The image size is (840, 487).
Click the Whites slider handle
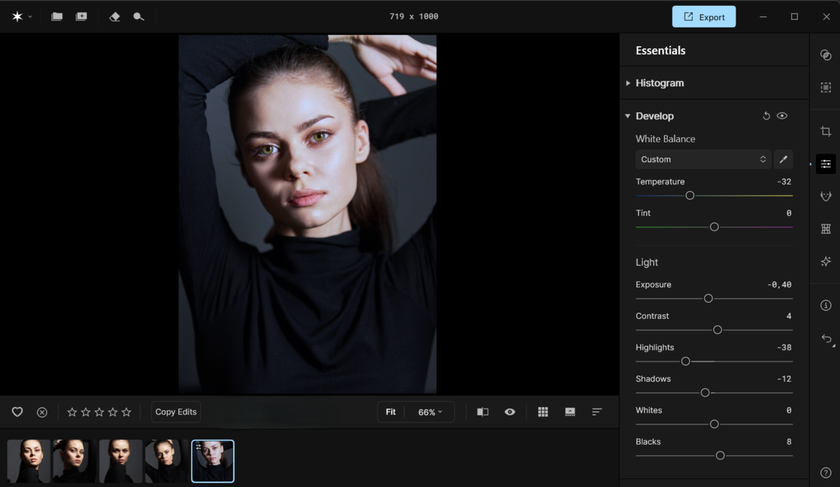tap(714, 424)
